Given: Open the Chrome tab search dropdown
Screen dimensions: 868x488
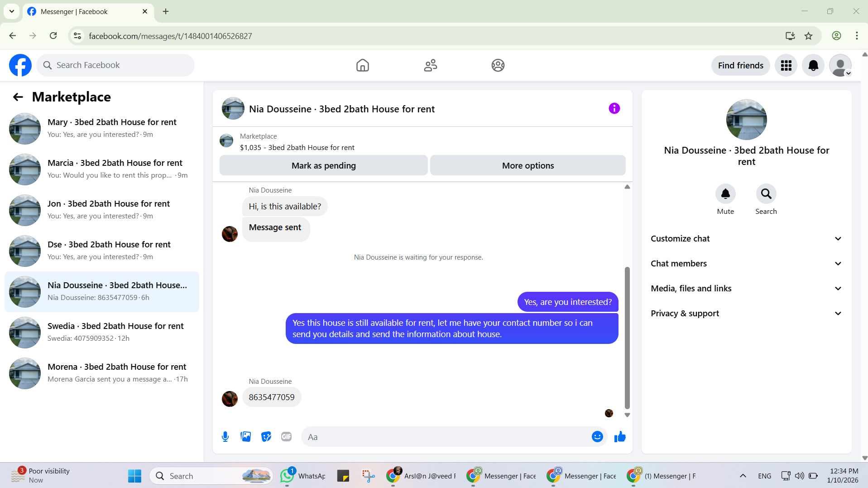Looking at the screenshot, I should click(12, 11).
